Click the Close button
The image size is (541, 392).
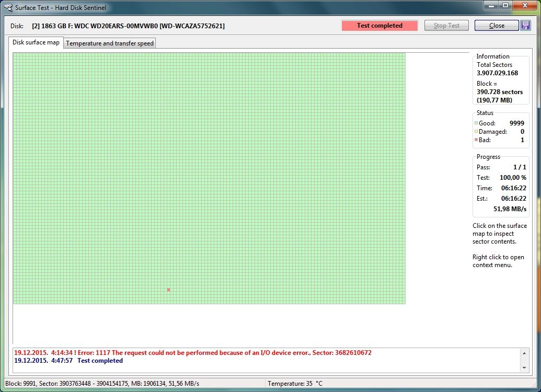(497, 26)
